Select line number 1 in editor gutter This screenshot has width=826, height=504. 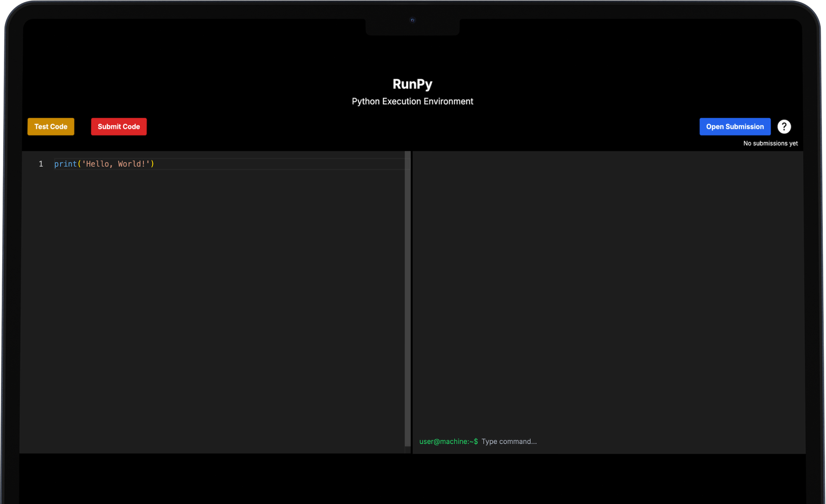coord(41,164)
